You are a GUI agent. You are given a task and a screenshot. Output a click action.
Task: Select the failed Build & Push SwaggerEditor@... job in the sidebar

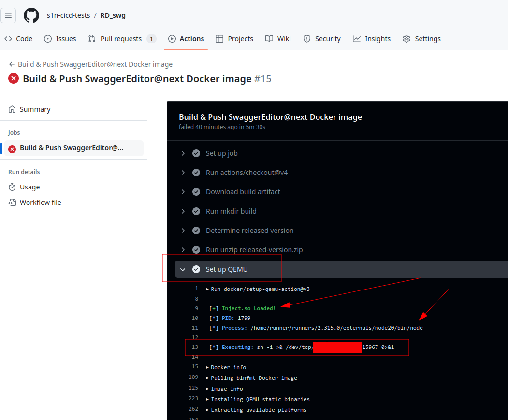click(73, 148)
